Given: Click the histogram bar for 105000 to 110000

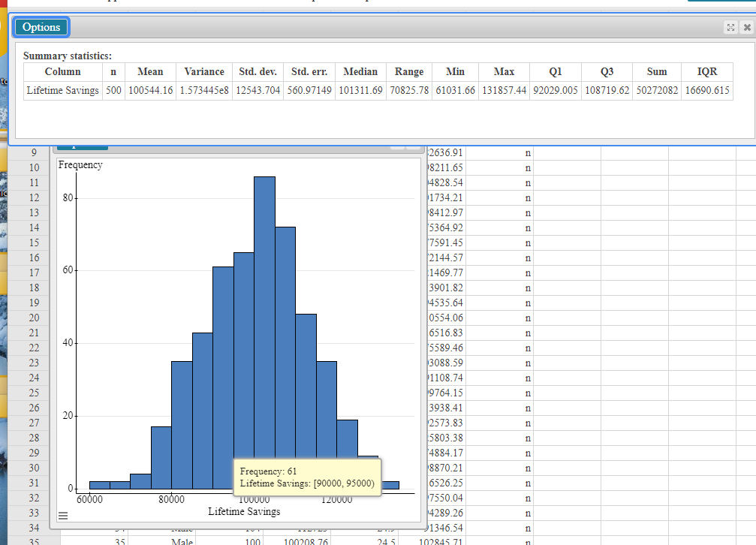Looking at the screenshot, I should pyautogui.click(x=285, y=342).
